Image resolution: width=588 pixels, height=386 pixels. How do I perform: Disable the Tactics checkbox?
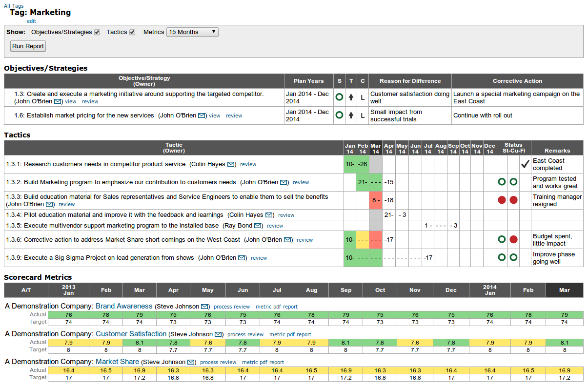pyautogui.click(x=132, y=32)
